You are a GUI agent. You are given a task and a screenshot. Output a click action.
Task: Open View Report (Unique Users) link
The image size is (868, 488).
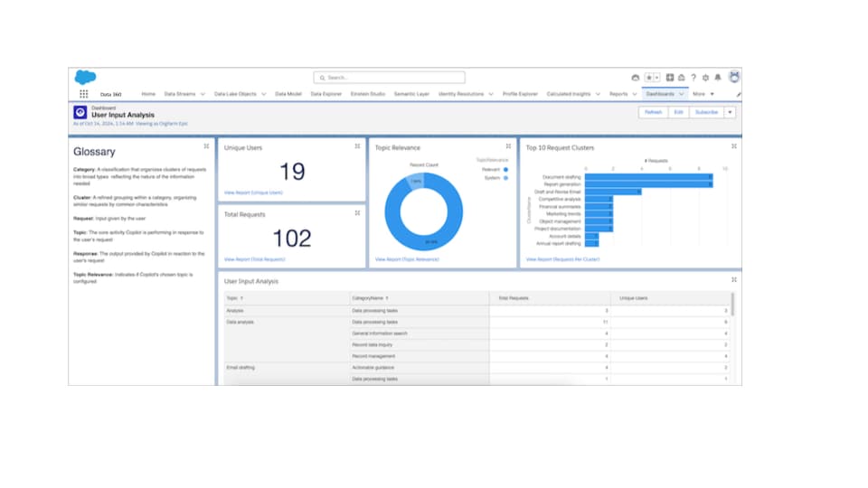253,192
